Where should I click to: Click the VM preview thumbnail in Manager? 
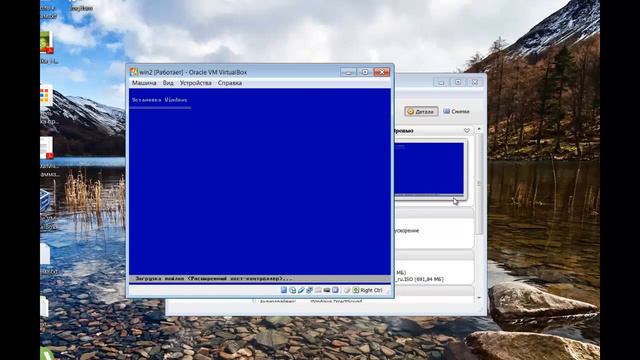pyautogui.click(x=429, y=168)
